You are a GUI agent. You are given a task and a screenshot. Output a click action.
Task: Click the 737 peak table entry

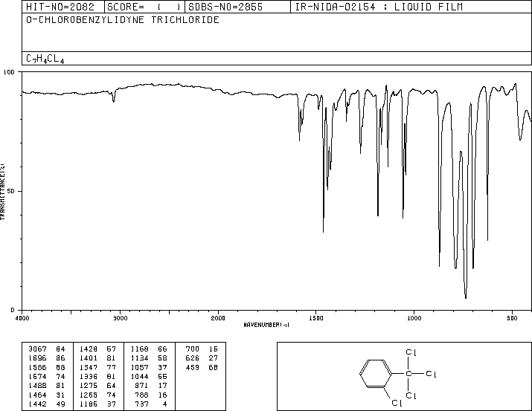tap(151, 404)
